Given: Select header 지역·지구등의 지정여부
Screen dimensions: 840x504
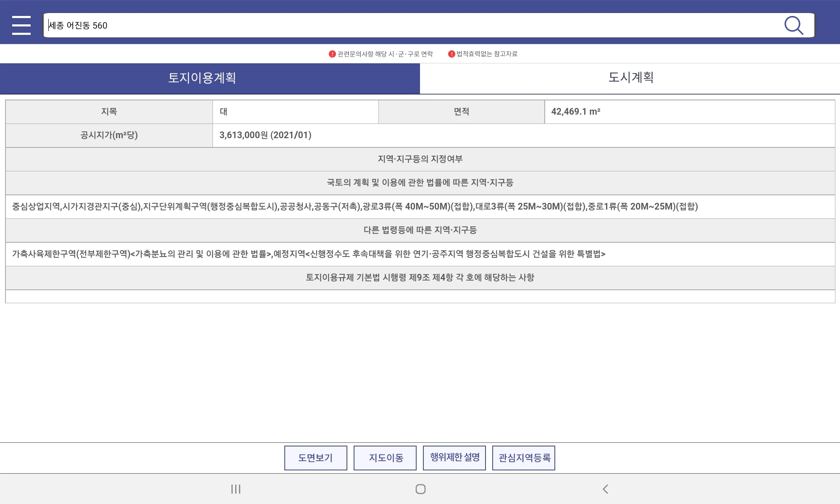Looking at the screenshot, I should click(420, 159).
